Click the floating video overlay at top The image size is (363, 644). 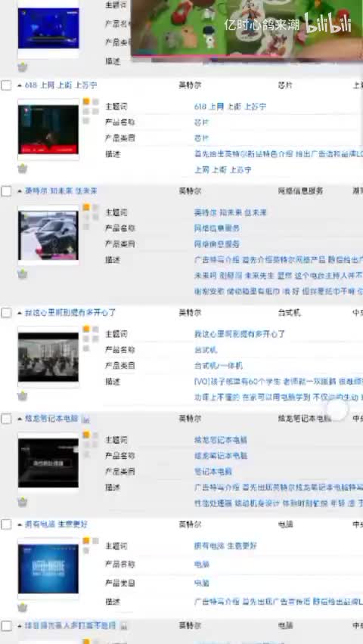pyautogui.click(x=247, y=28)
